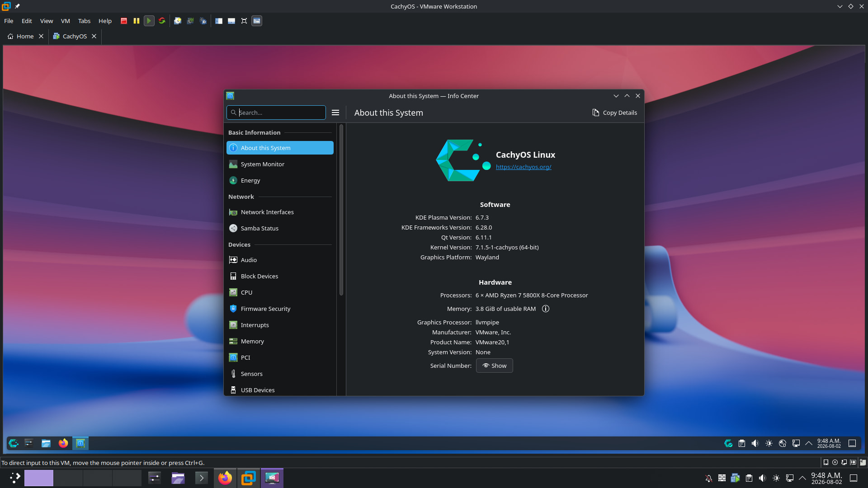Enter full screen mode in VMware toolbar
Viewport: 868px width, 488px height.
click(x=244, y=21)
